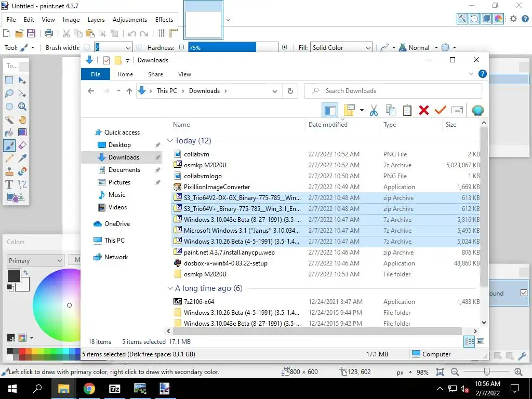The height and width of the screenshot is (399, 532).
Task: Toggle the Layers window button
Action: pos(486,19)
